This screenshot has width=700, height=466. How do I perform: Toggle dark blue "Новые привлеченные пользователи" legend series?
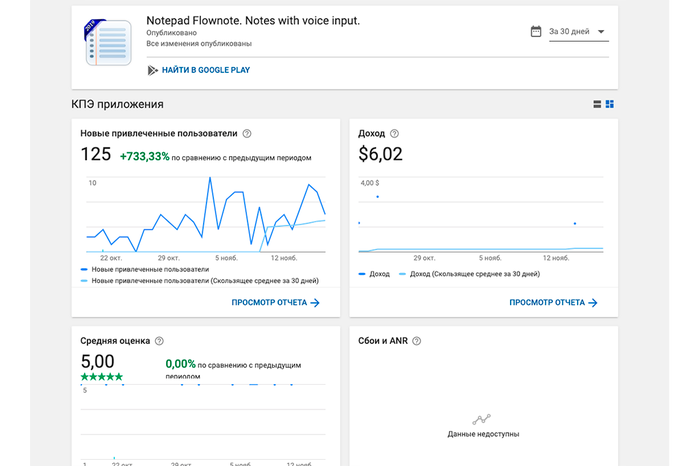pyautogui.click(x=150, y=270)
